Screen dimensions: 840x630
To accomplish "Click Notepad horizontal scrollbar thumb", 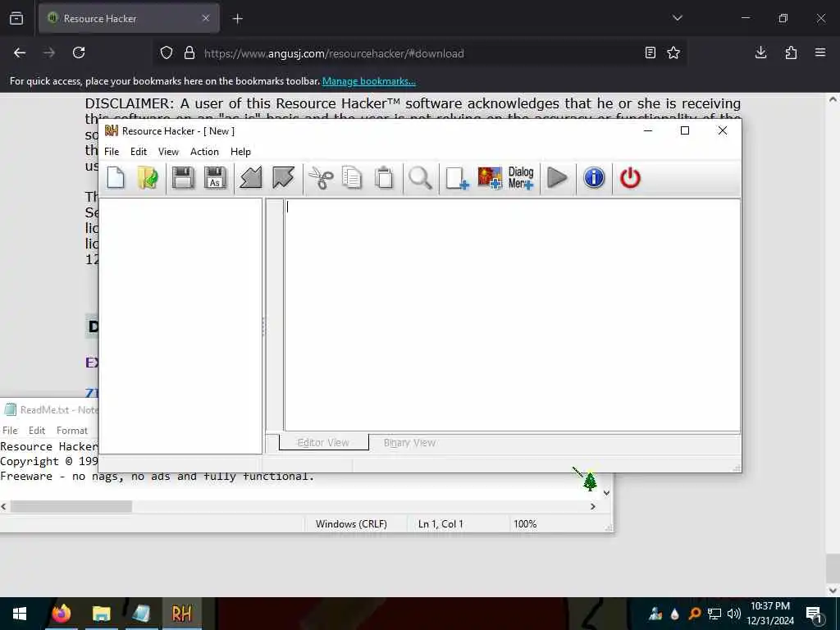I will 71,506.
